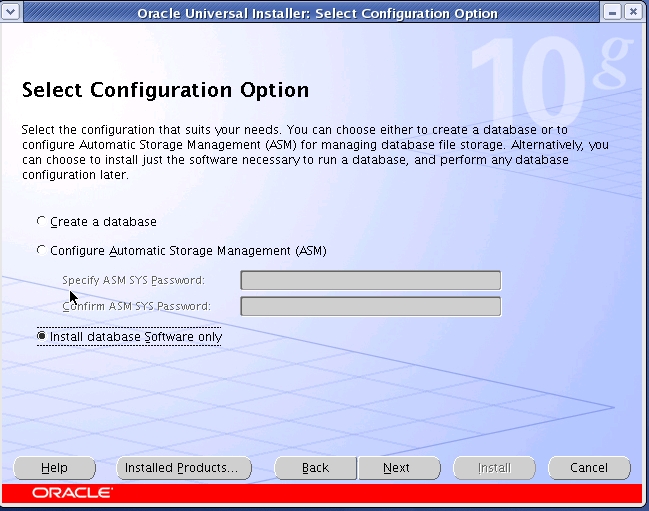
Task: Click the Confirm ASM SYS Password field
Action: 370,306
